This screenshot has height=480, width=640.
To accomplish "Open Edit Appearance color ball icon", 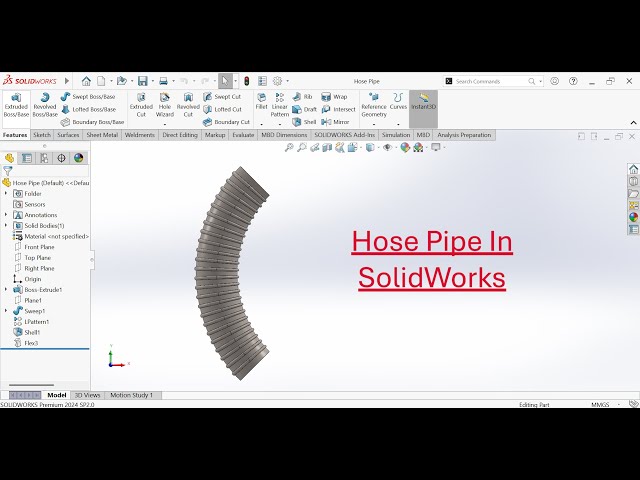I will [x=404, y=147].
